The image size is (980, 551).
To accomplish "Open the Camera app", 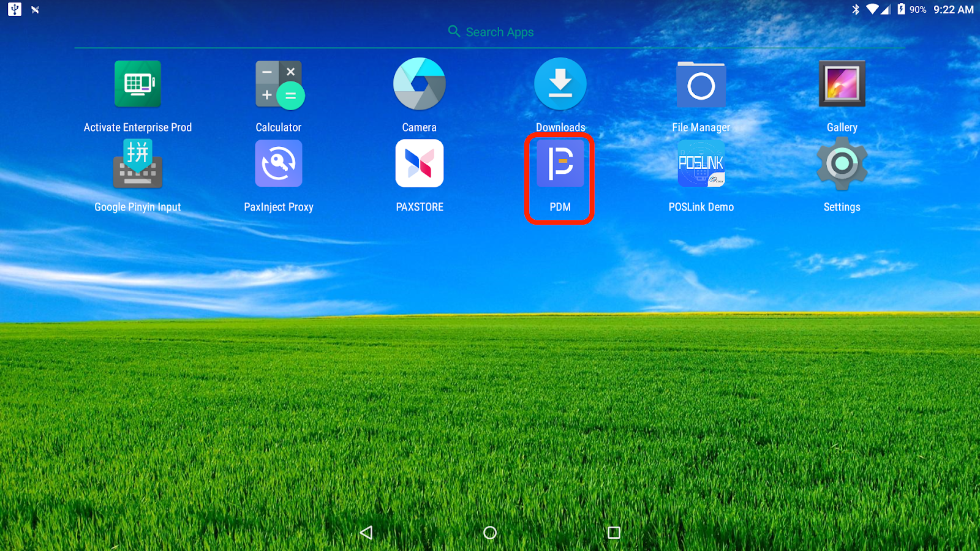I will point(420,84).
